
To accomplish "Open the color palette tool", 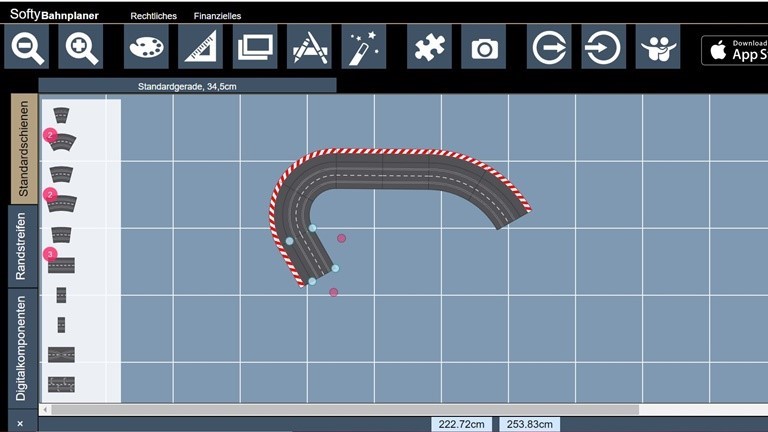I will pos(146,47).
